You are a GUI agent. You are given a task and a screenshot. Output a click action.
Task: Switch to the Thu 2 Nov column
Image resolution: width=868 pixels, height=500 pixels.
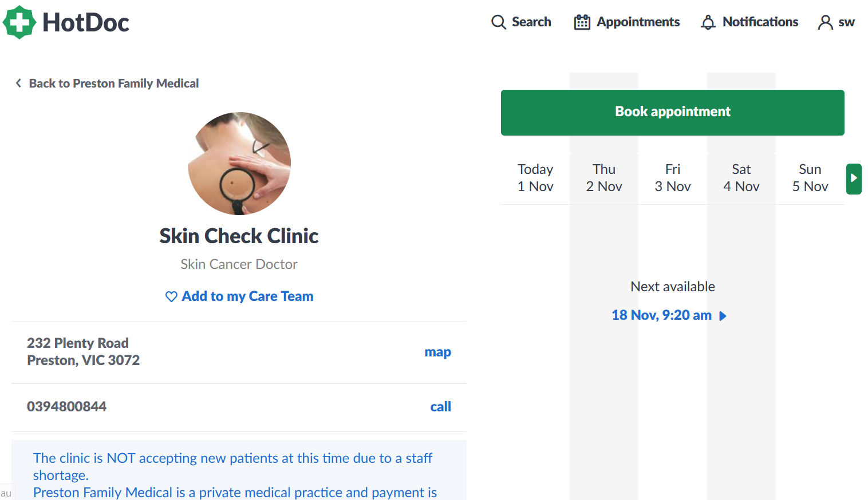point(603,178)
